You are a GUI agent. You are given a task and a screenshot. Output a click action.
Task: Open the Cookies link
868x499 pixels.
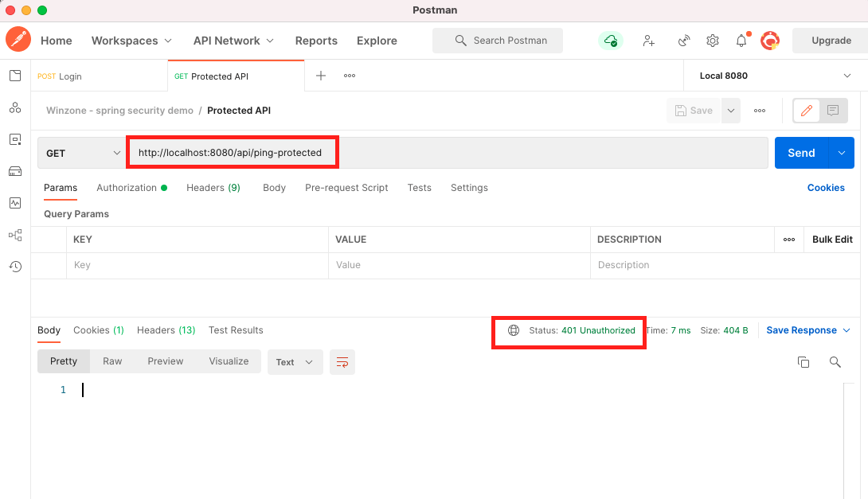point(825,188)
